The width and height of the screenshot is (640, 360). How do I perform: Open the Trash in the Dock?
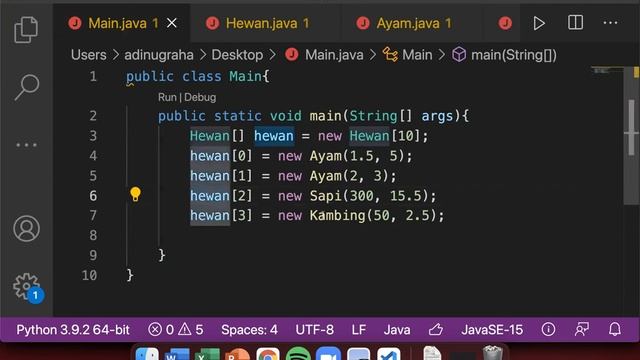[x=492, y=353]
